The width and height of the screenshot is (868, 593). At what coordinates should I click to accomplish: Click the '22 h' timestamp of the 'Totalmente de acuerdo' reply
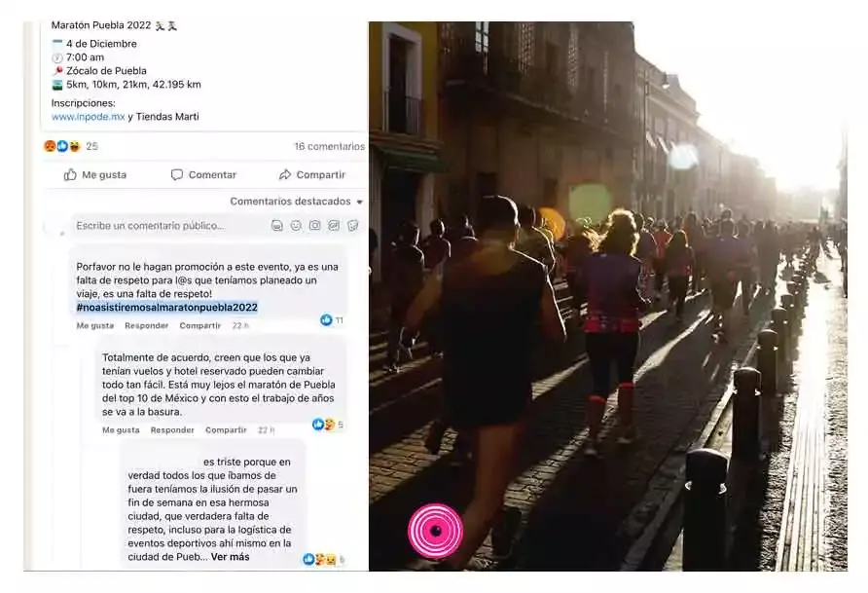266,430
